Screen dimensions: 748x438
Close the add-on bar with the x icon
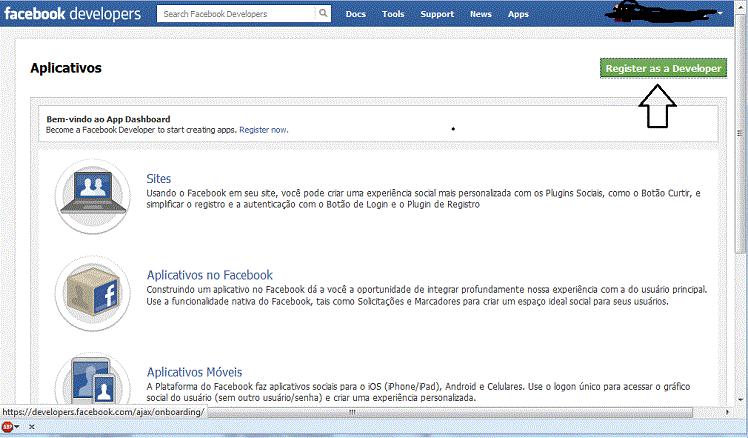pyautogui.click(x=31, y=427)
